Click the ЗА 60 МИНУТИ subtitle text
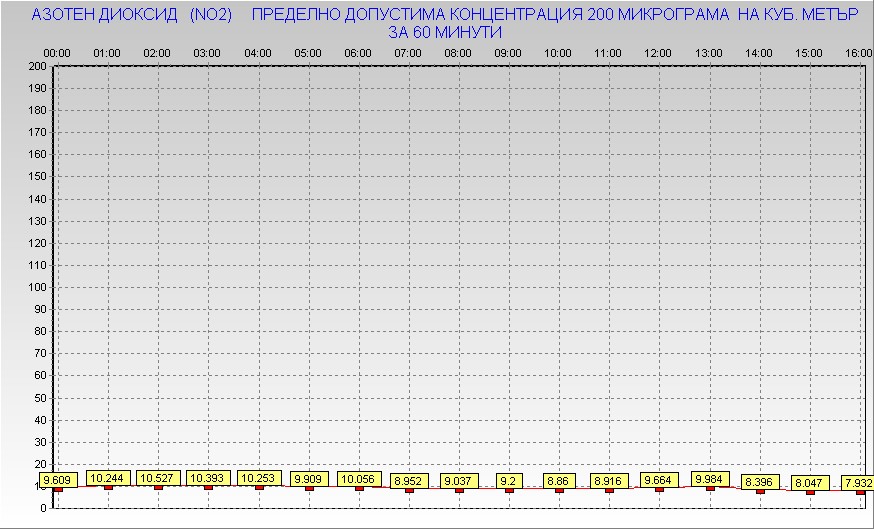This screenshot has width=874, height=529. (x=445, y=32)
